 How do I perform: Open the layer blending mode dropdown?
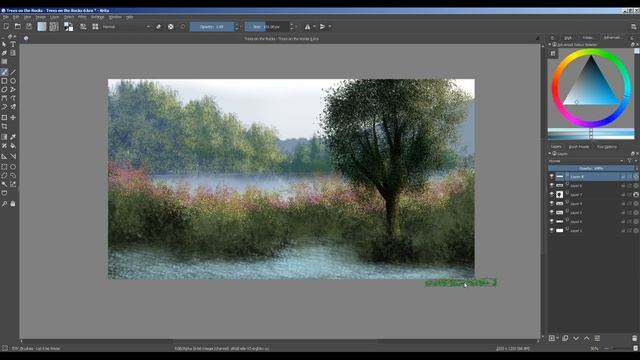(586, 161)
